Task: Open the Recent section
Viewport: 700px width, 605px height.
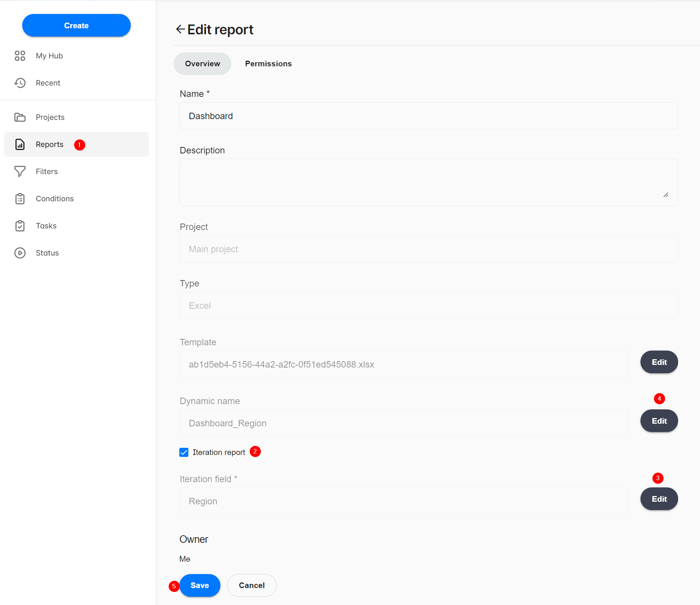Action: point(48,83)
